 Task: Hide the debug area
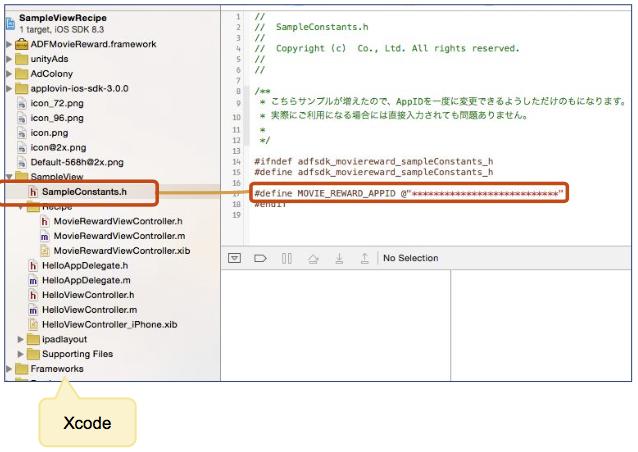(x=234, y=258)
